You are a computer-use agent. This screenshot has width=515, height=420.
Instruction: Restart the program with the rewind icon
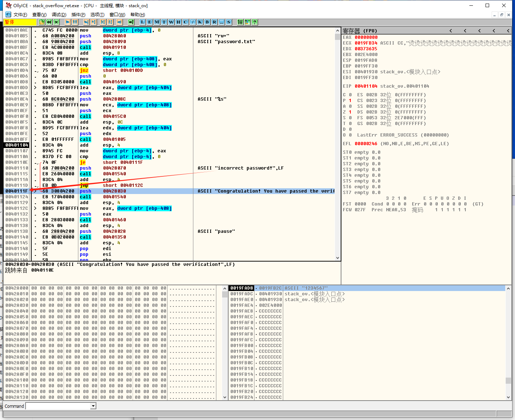coord(49,22)
